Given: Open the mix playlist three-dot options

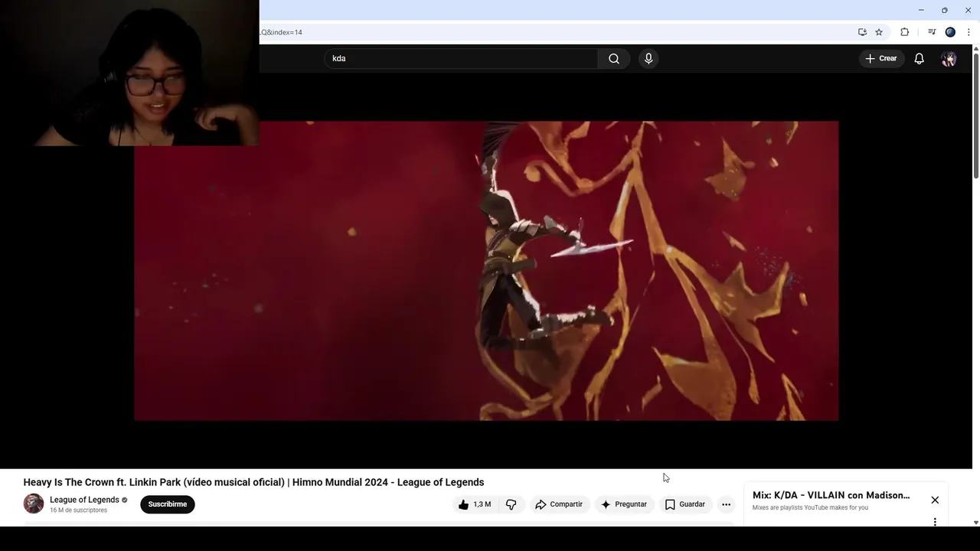Looking at the screenshot, I should [x=935, y=522].
